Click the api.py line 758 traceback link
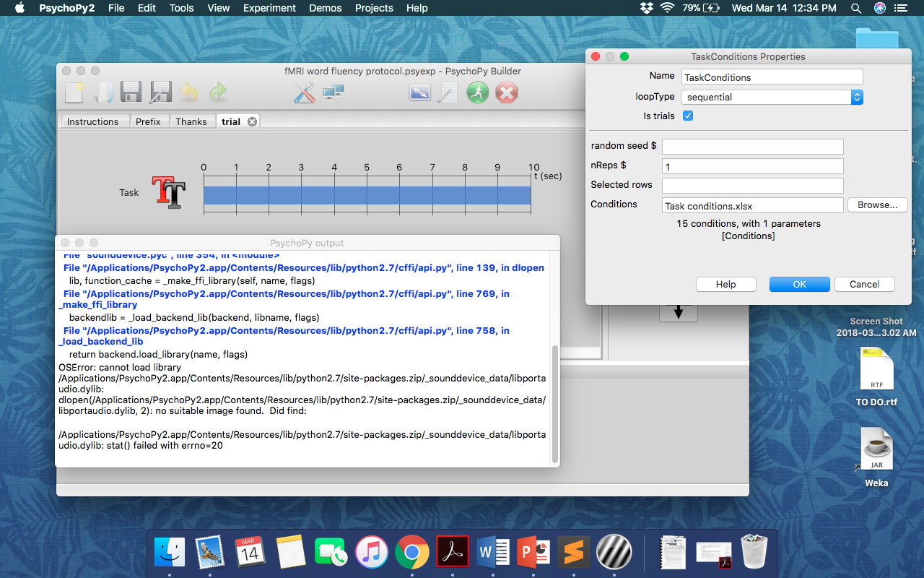Viewport: 924px width, 578px height. click(x=284, y=336)
